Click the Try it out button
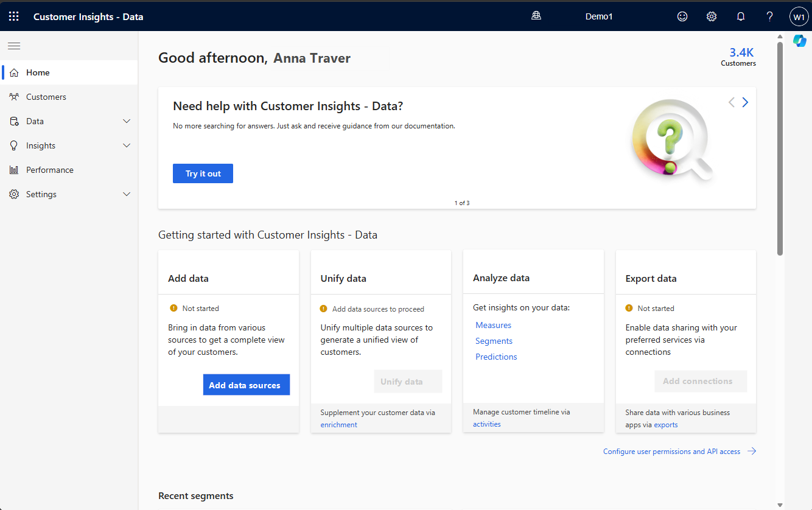The image size is (812, 510). point(203,173)
